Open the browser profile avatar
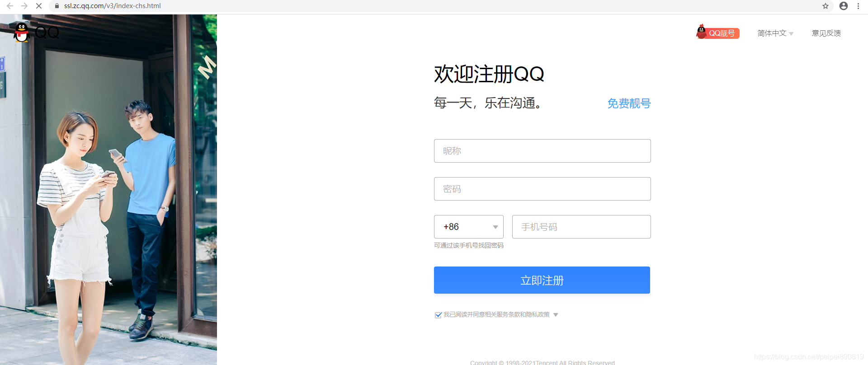Screen dimensions: 868x365 click(x=844, y=6)
